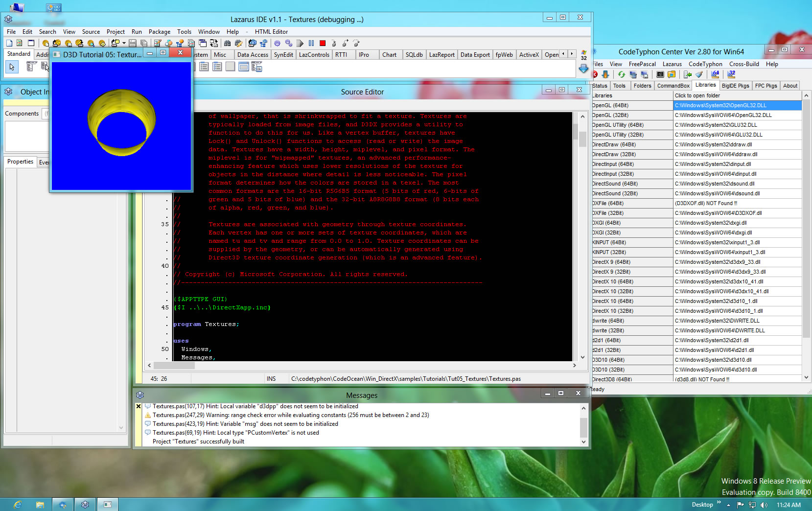The width and height of the screenshot is (812, 511).
Task: Click the volume speaker icon in system tray
Action: (x=764, y=505)
